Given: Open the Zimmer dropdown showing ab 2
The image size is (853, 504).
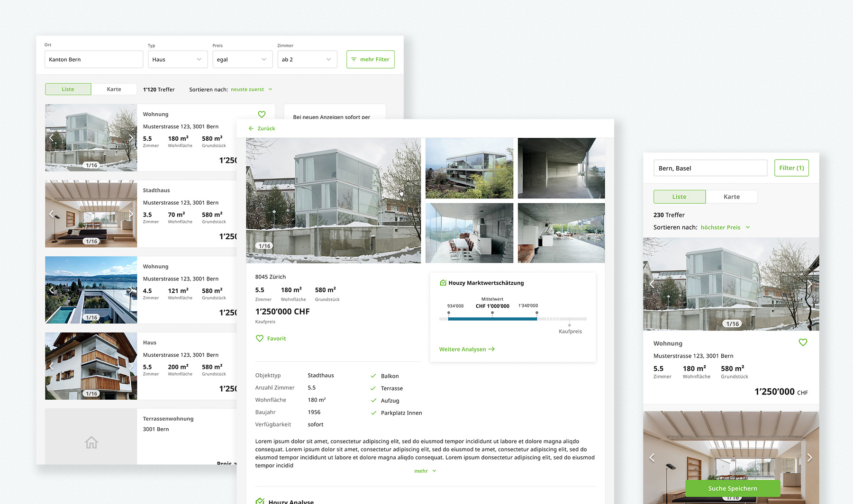Looking at the screenshot, I should [x=307, y=59].
